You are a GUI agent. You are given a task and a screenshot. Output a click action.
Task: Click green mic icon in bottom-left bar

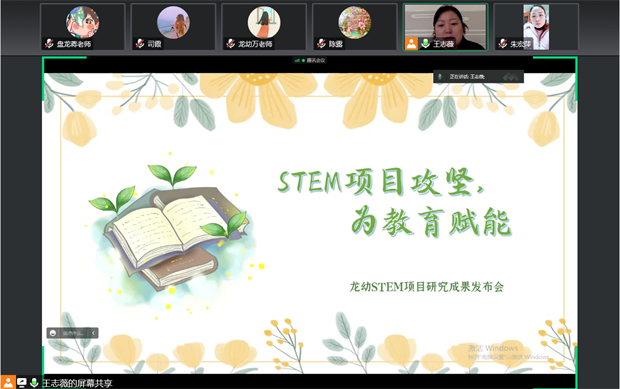[34, 382]
